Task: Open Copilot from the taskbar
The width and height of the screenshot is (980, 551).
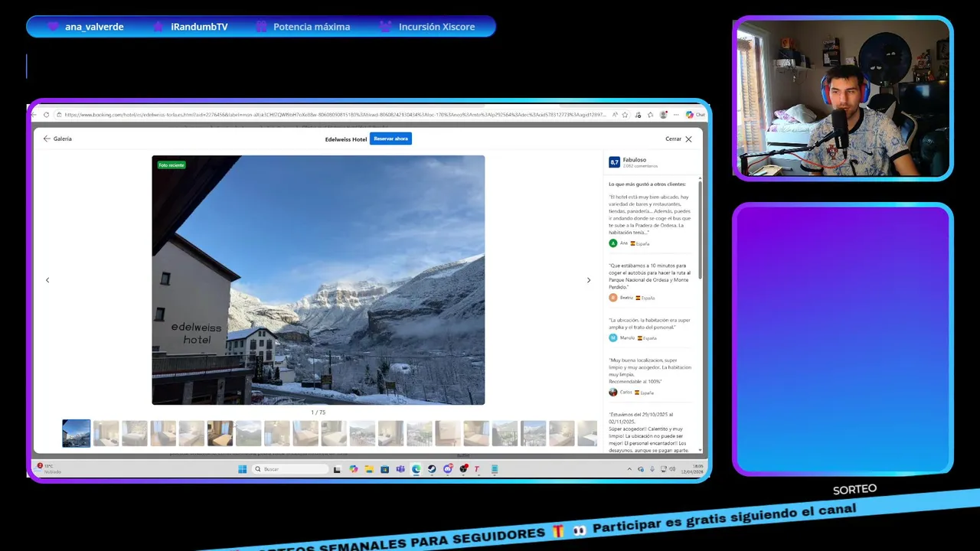Action: 353,469
